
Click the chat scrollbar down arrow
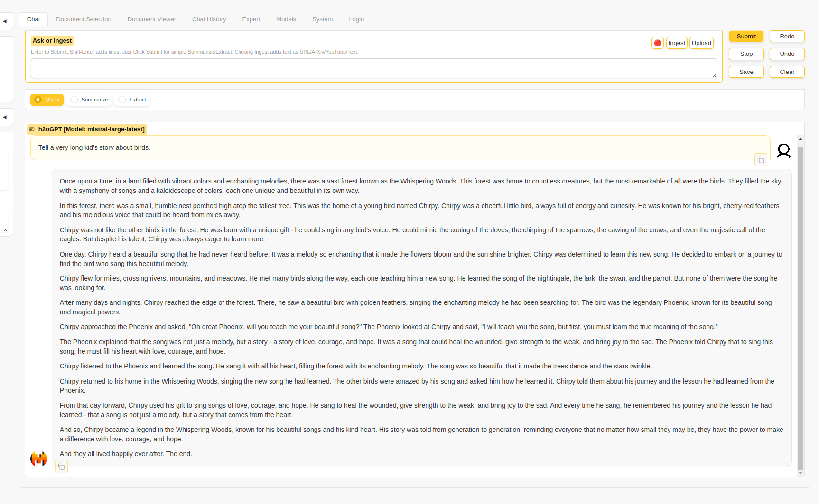tap(800, 473)
